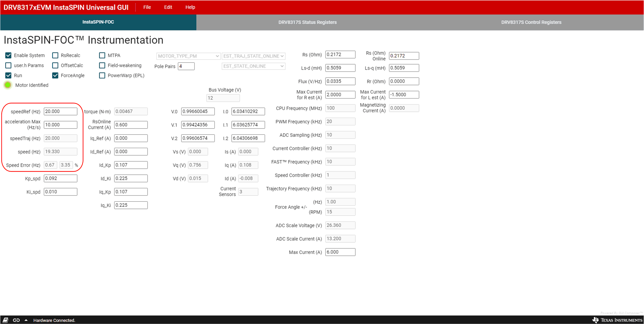Expand the EST_TRAJ_STATE_ONLINE dropdown
Viewport: 644px width, 324px height.
click(x=253, y=56)
